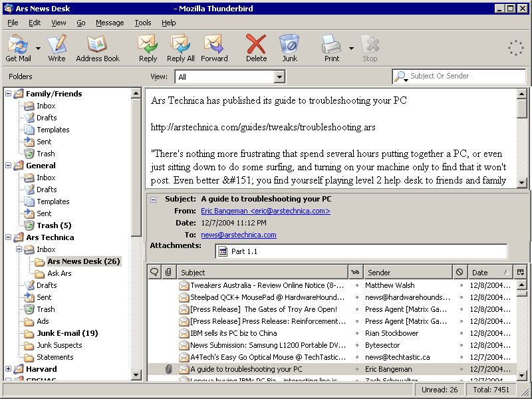Open Write new message
This screenshot has width=532, height=399.
tap(57, 48)
